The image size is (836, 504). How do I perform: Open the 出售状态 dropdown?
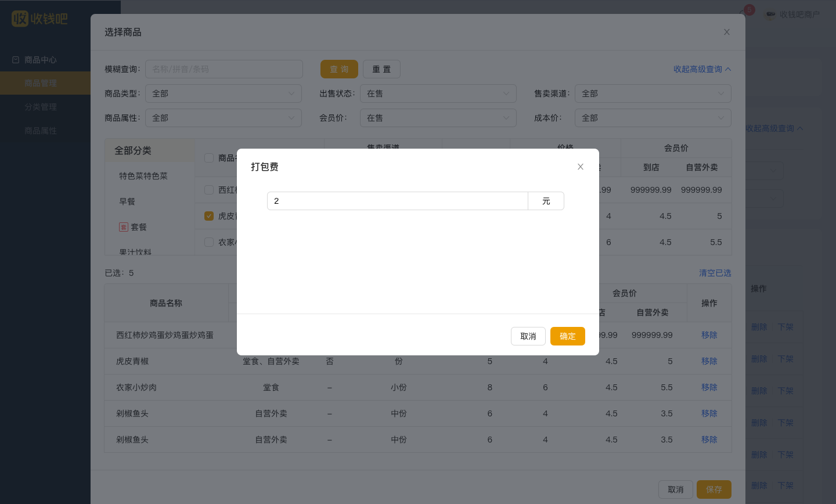pyautogui.click(x=438, y=93)
